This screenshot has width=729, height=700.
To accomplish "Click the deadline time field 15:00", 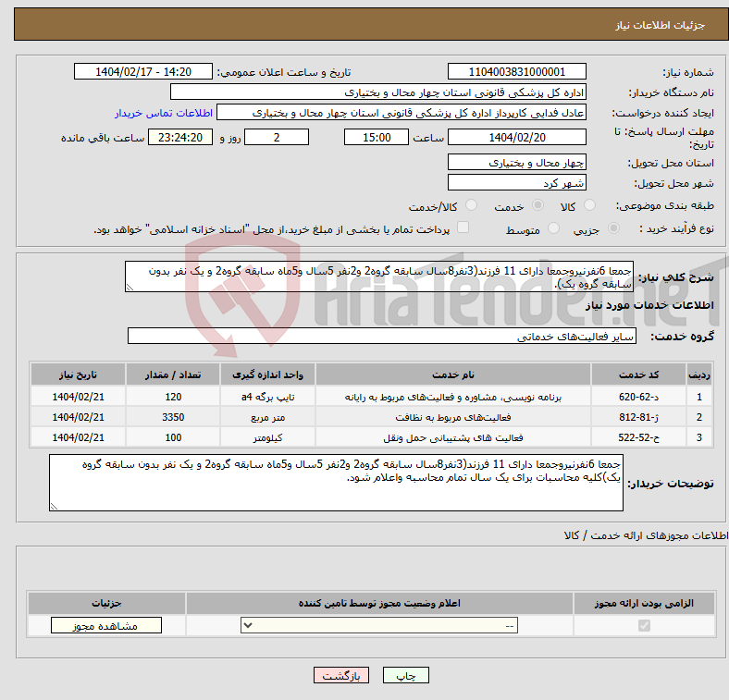I will (377, 137).
